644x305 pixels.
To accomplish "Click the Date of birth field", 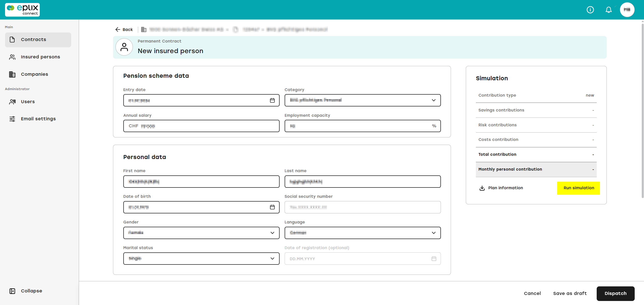I will click(x=201, y=207).
